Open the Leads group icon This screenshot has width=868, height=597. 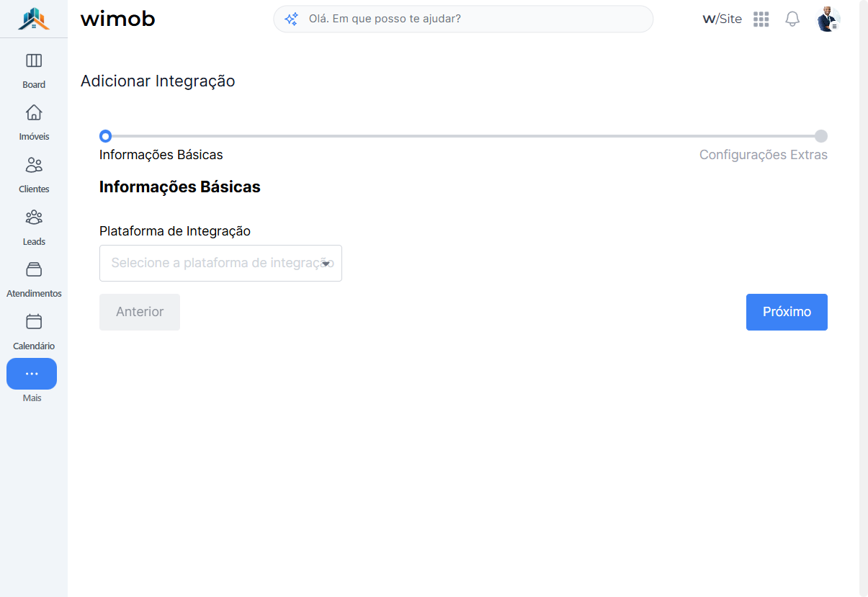tap(34, 217)
